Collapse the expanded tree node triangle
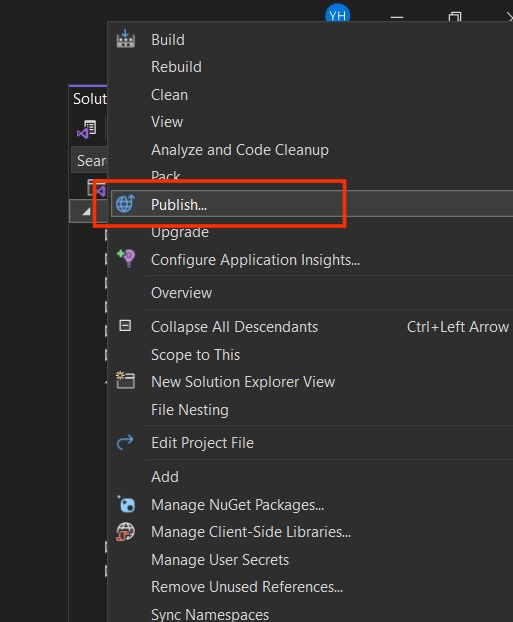The image size is (513, 622). pyautogui.click(x=86, y=212)
